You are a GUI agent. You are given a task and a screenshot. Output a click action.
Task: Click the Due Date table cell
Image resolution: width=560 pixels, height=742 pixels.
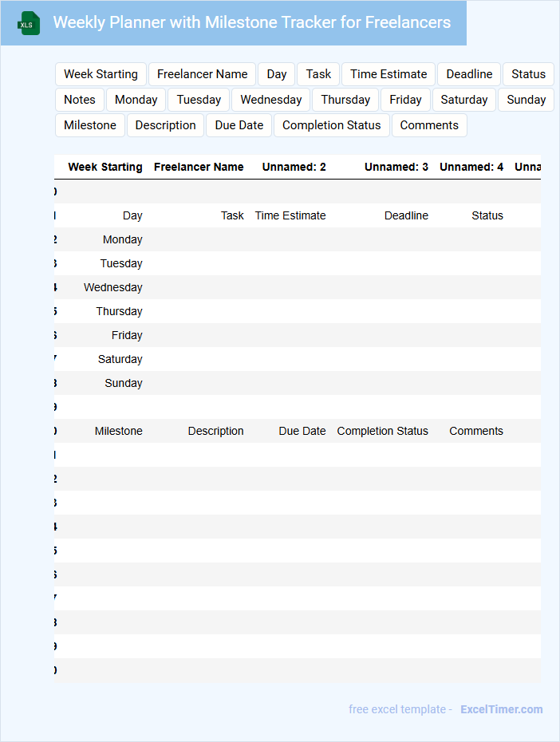pos(302,431)
